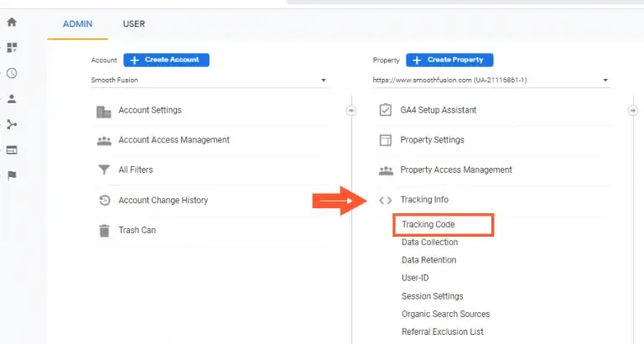This screenshot has height=344, width=644.
Task: Go to Data Retention settings
Action: [x=428, y=260]
